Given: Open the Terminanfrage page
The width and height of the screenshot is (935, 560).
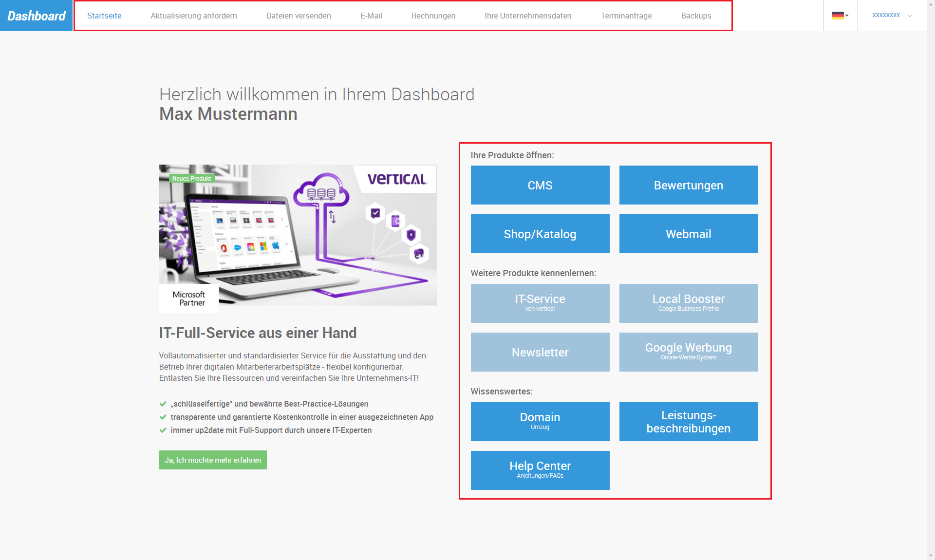Looking at the screenshot, I should point(626,15).
